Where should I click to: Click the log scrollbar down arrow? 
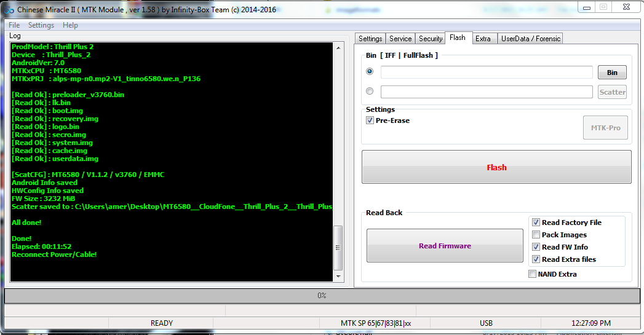click(338, 276)
